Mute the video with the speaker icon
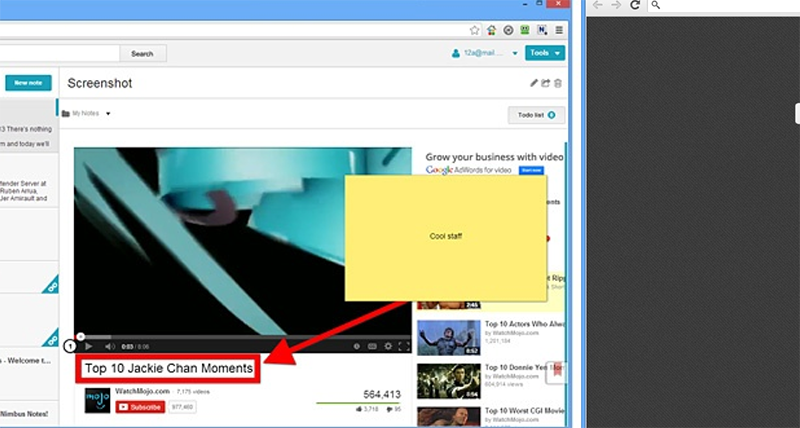 pos(110,346)
